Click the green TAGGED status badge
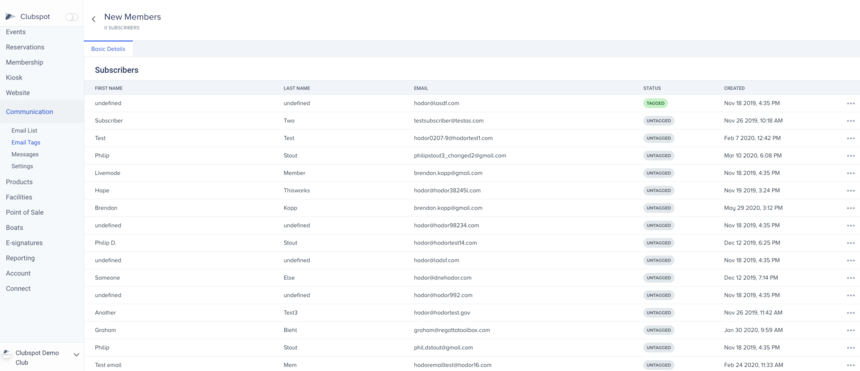This screenshot has width=860, height=371. [x=655, y=103]
